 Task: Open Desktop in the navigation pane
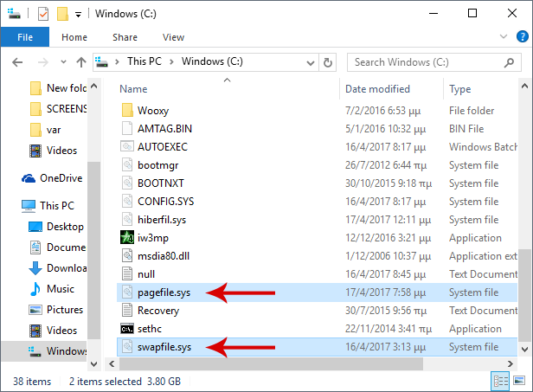(56, 227)
